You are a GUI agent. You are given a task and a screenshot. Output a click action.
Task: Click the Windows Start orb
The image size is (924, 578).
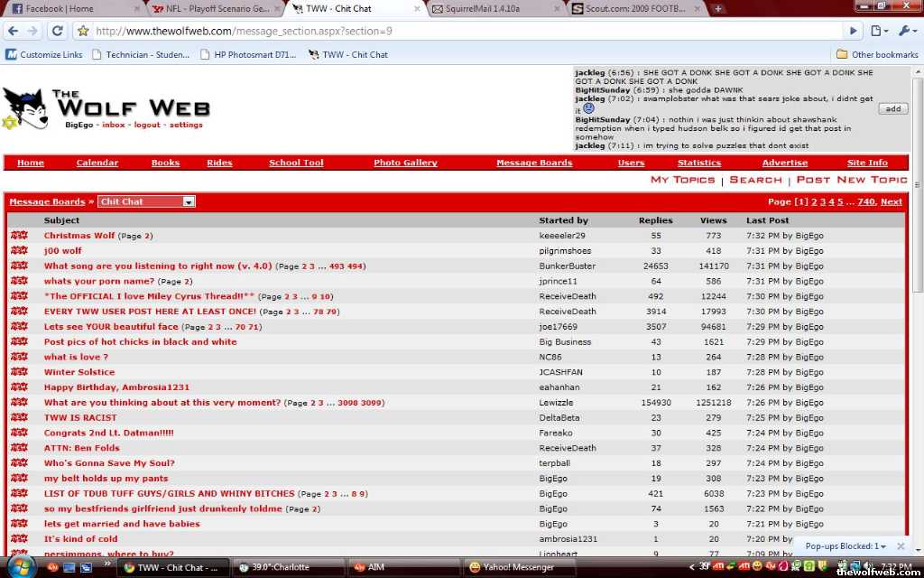pyautogui.click(x=20, y=567)
